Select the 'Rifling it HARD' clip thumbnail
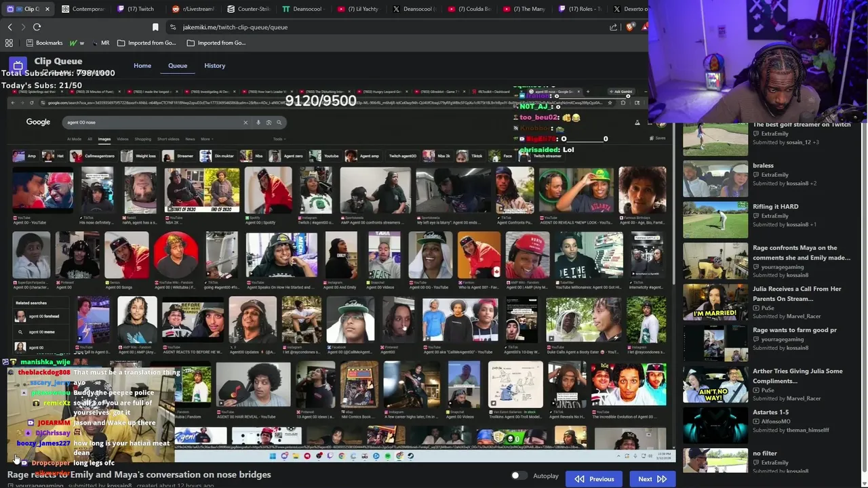This screenshot has width=868, height=488. [715, 219]
